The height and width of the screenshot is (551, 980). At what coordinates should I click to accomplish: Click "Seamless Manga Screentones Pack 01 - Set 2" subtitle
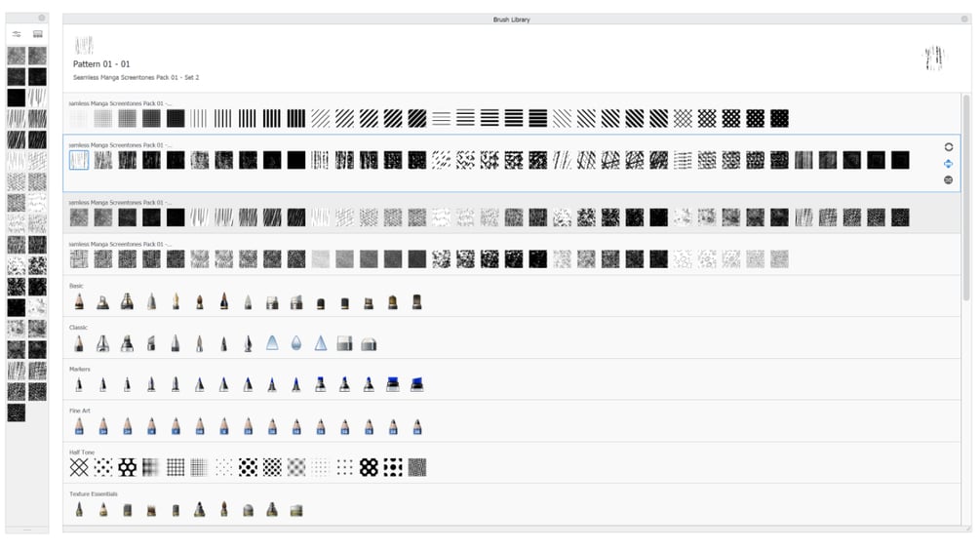click(136, 77)
